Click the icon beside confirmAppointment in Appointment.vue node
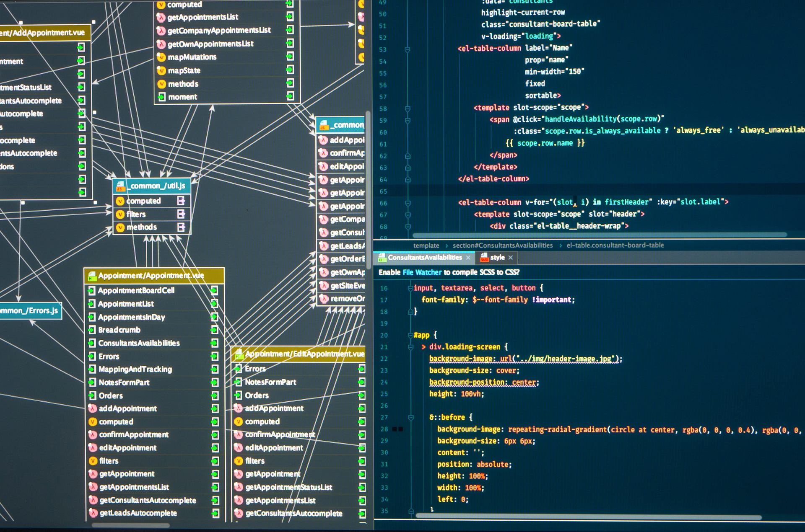This screenshot has height=532, width=805. (x=93, y=435)
